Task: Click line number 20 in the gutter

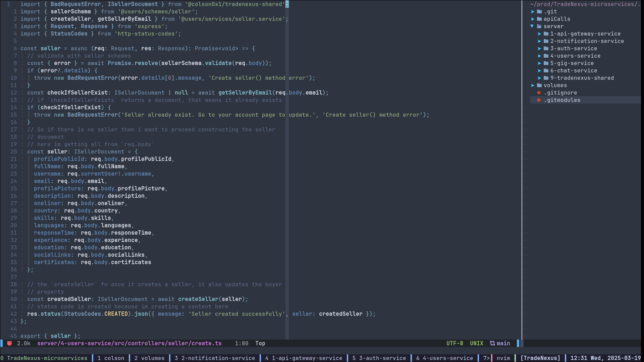Action: pyautogui.click(x=13, y=152)
